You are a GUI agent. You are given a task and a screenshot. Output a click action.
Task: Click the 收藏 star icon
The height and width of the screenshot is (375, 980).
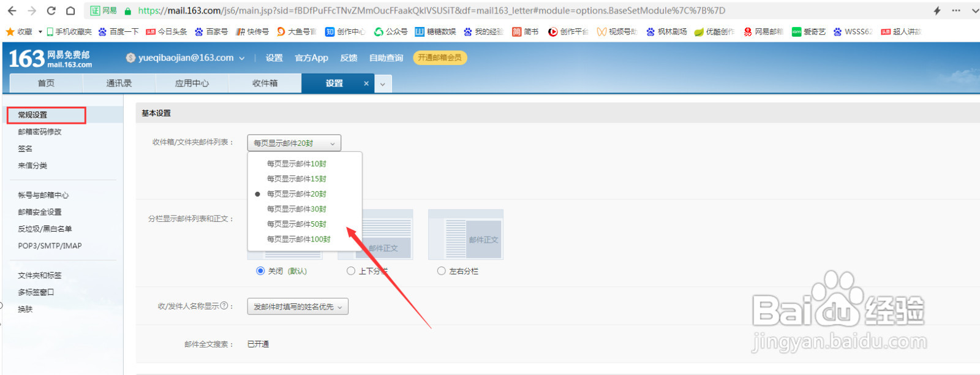(10, 31)
